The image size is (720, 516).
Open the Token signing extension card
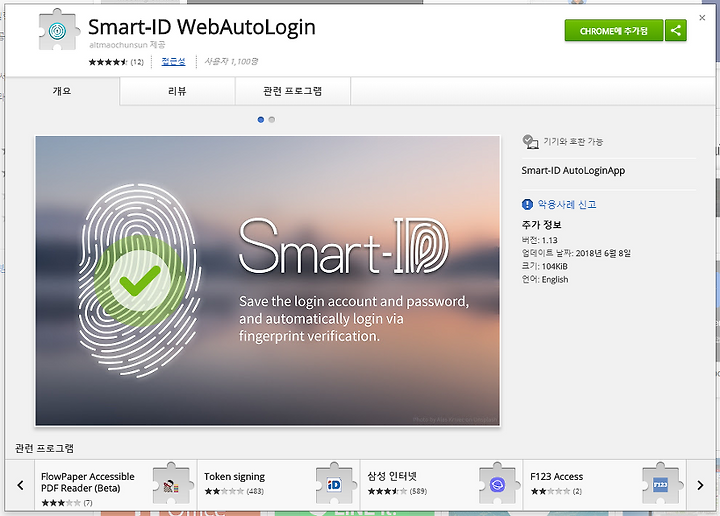279,485
